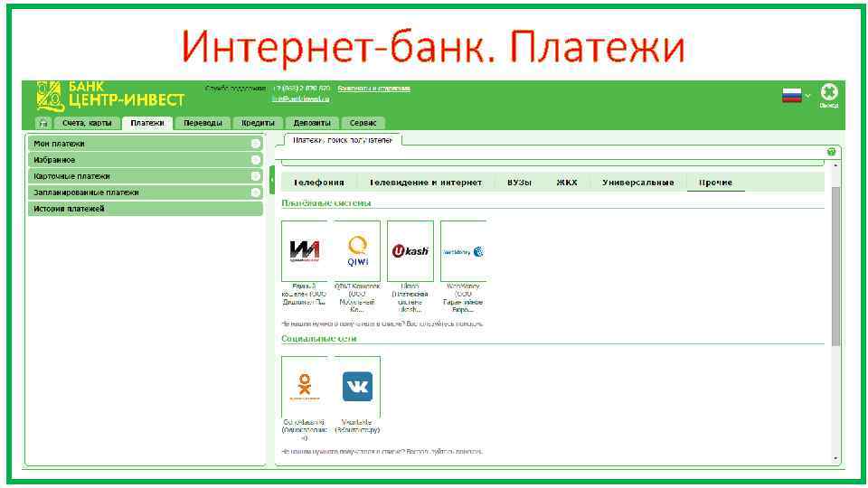Switch to Сервис tab
The height and width of the screenshot is (488, 868).
tap(363, 123)
